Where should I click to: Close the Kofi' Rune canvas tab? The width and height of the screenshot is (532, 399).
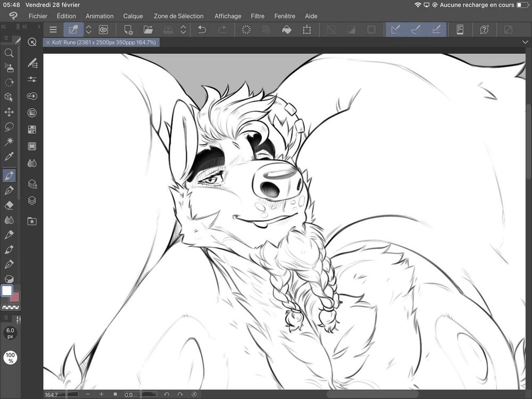click(48, 43)
